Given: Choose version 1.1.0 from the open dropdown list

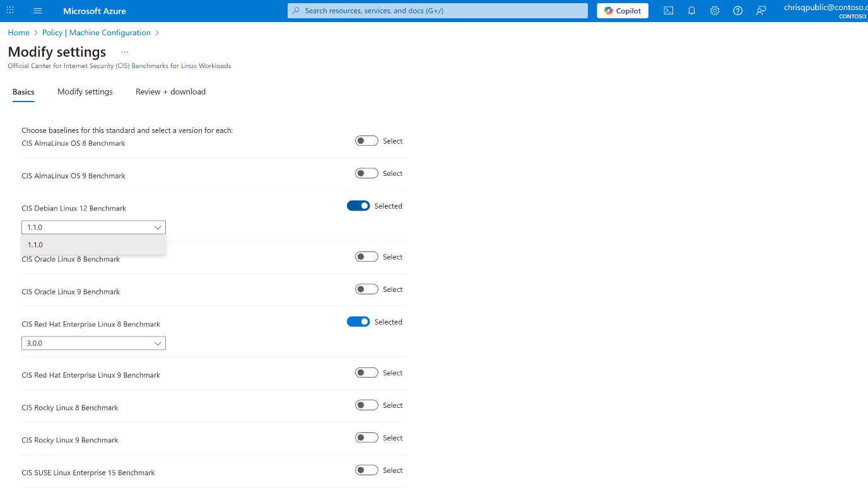Looking at the screenshot, I should point(93,245).
